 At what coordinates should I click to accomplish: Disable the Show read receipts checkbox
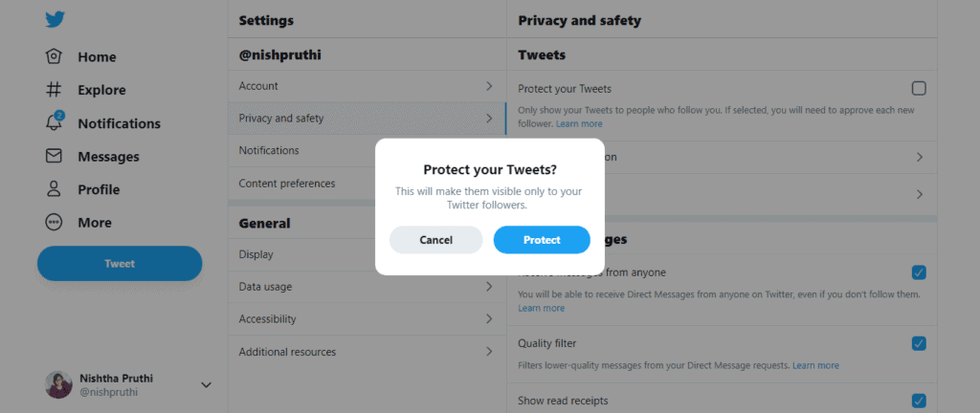point(919,401)
